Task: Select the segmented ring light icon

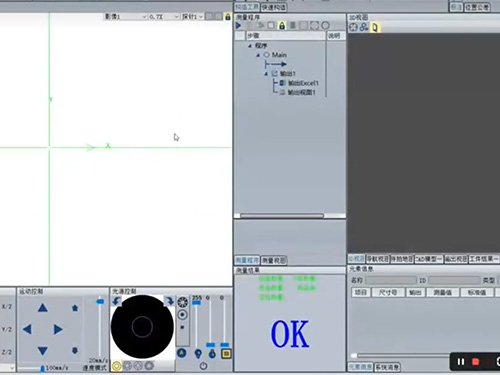Action: (182, 302)
